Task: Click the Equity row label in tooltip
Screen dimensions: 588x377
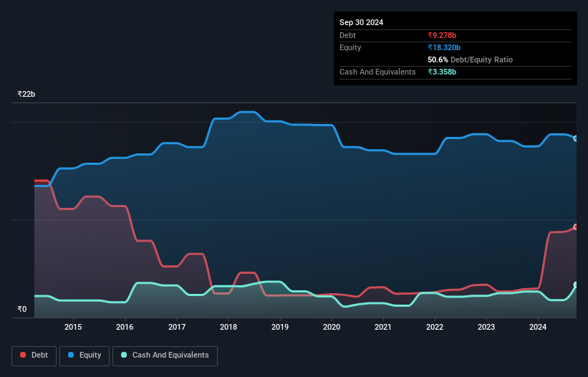Action: 350,47
